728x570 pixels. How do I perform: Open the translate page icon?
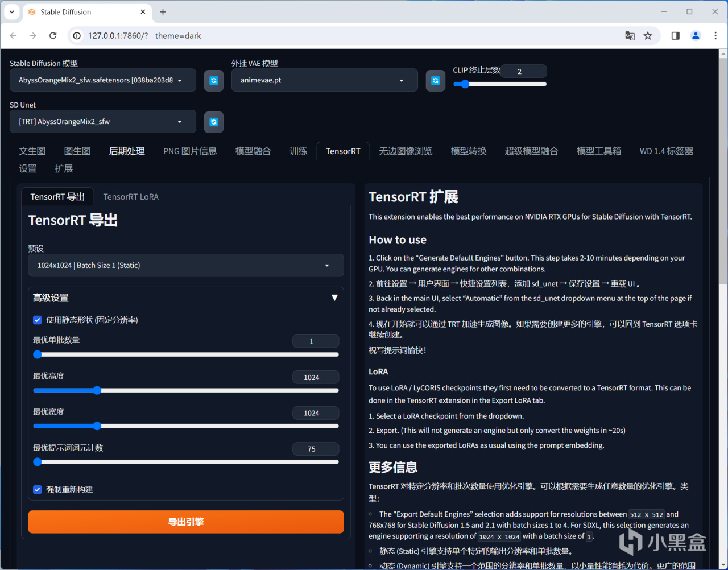(630, 35)
